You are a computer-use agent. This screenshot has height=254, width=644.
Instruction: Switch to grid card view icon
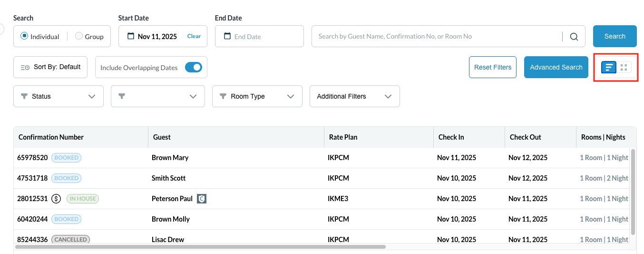click(624, 67)
